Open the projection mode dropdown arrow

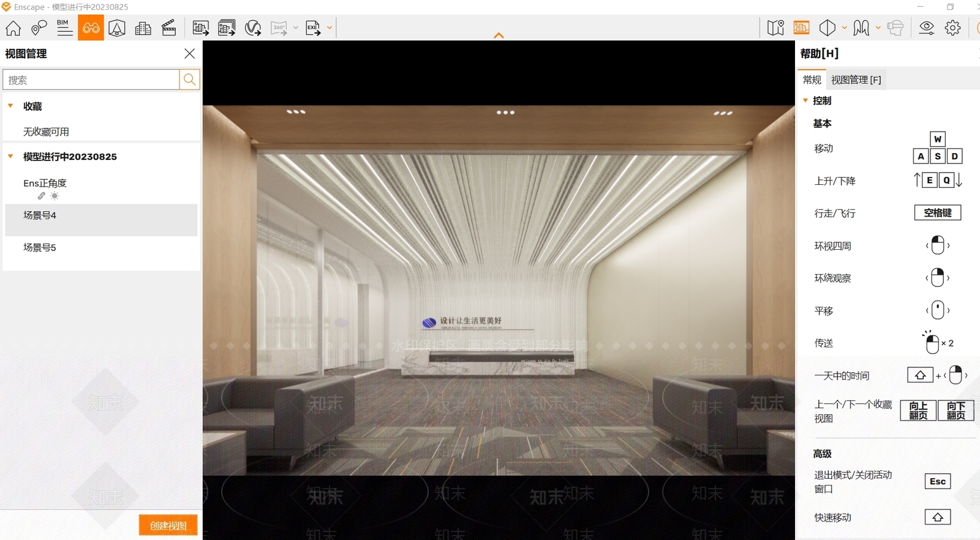click(x=844, y=28)
